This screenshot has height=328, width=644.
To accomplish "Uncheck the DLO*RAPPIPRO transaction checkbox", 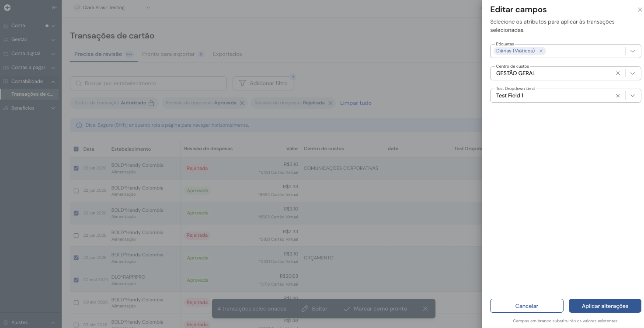I will pos(76,280).
